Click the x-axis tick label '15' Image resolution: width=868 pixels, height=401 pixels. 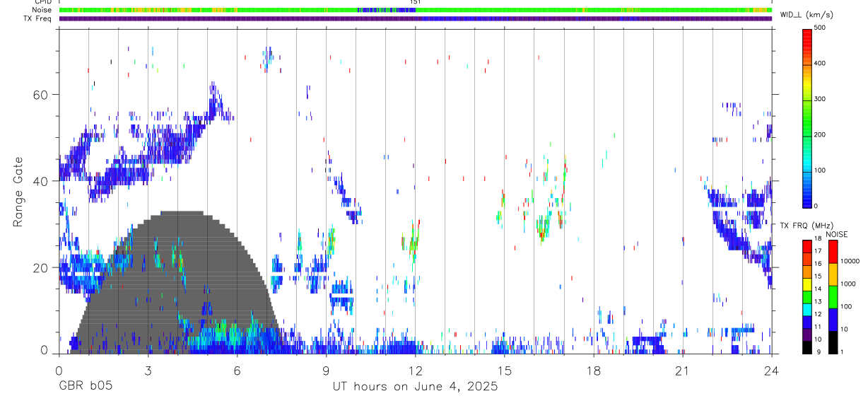coord(505,371)
